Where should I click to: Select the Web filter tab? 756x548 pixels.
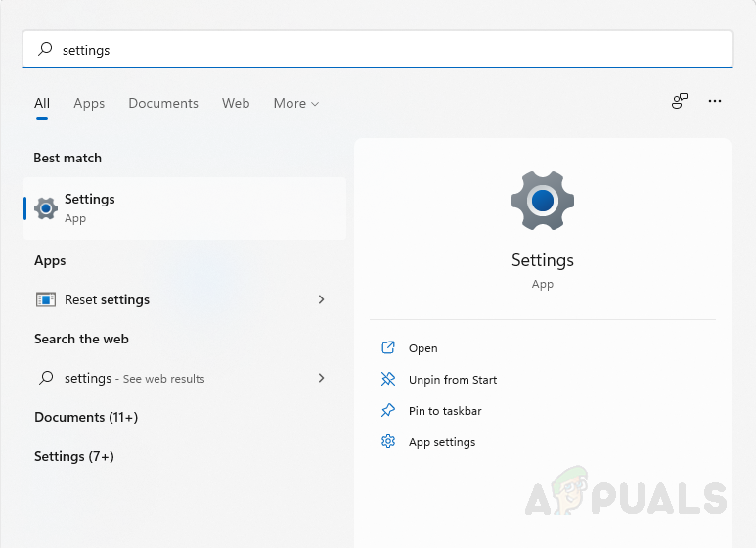pos(236,103)
